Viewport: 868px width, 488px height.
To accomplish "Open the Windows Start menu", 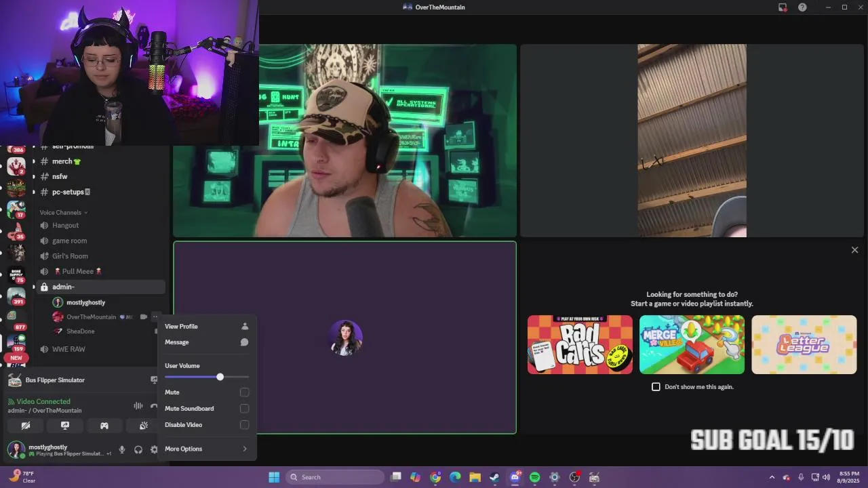I will point(274,477).
